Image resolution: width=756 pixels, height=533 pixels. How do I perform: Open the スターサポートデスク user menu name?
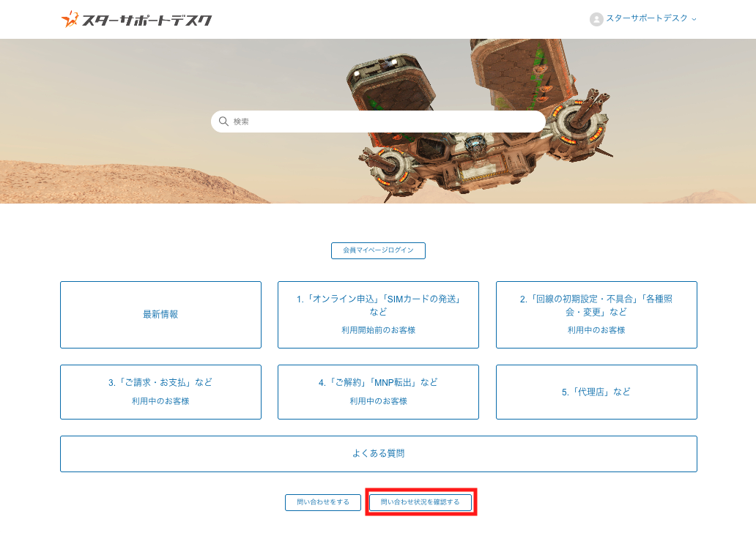[x=647, y=18]
